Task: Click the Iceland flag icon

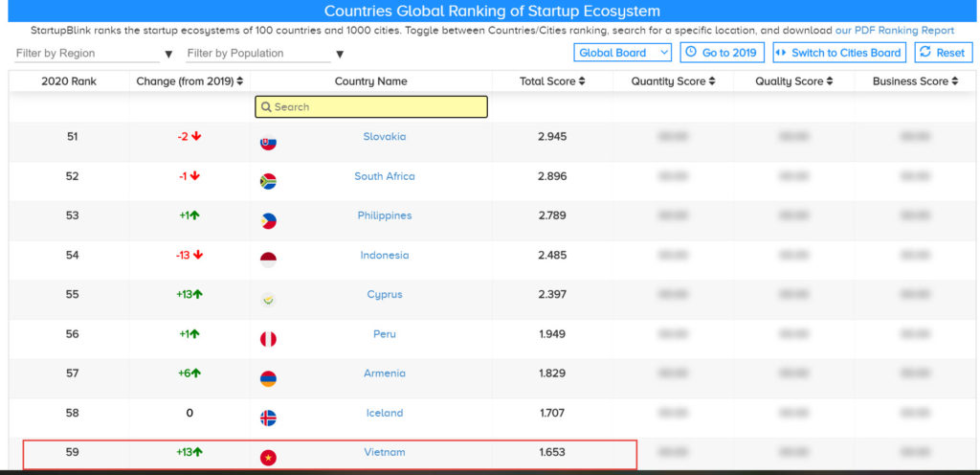Action: coord(268,418)
